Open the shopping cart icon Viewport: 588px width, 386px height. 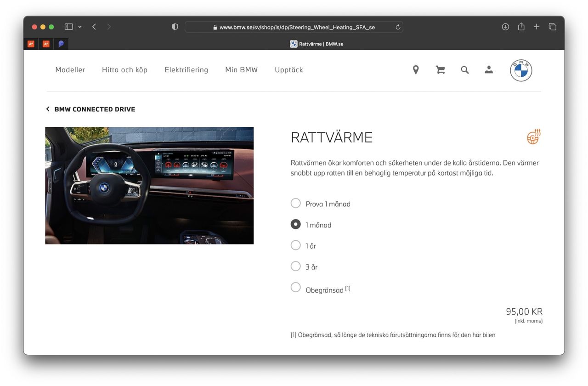440,69
